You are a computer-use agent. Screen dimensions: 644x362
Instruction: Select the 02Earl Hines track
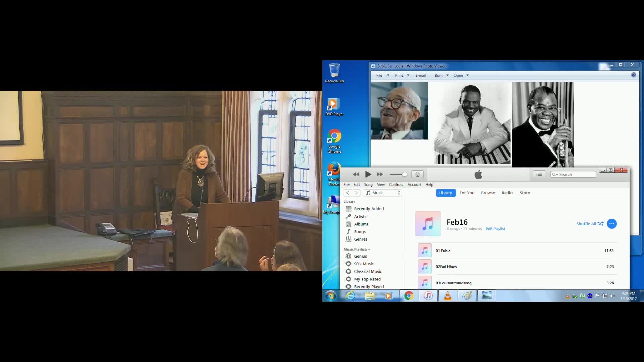click(517, 267)
